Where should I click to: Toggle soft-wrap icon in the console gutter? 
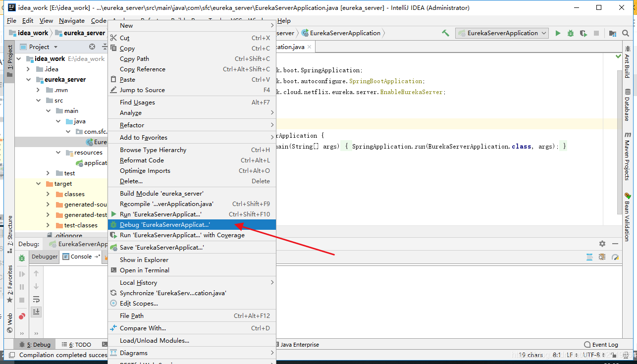pos(36,299)
